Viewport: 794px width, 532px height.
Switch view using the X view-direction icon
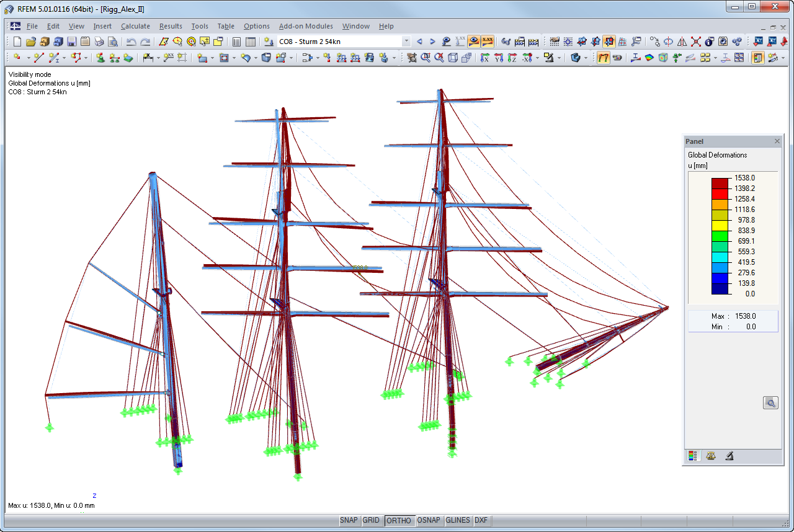point(484,58)
